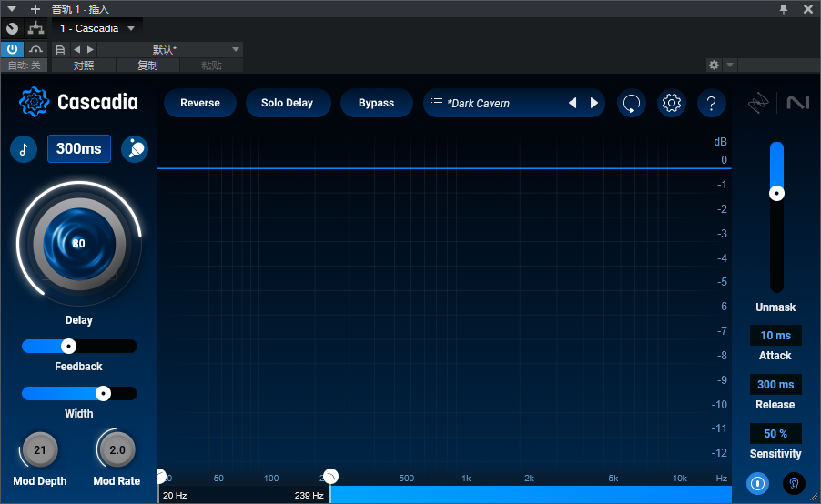The width and height of the screenshot is (821, 504).
Task: Close the plugin window
Action: [808, 9]
